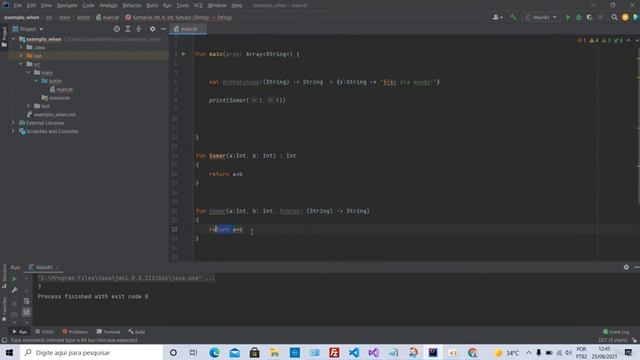Open the Run tool window button
The height and width of the screenshot is (360, 640).
(x=20, y=331)
